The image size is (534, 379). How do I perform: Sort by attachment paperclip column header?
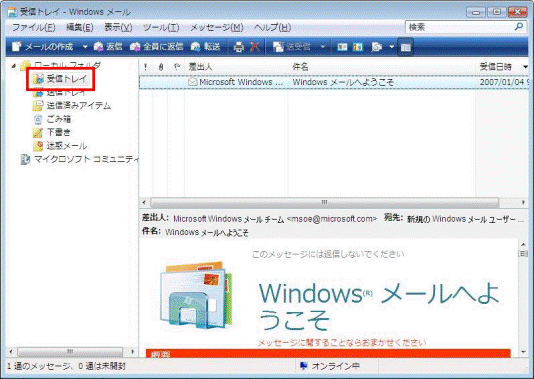click(x=161, y=67)
